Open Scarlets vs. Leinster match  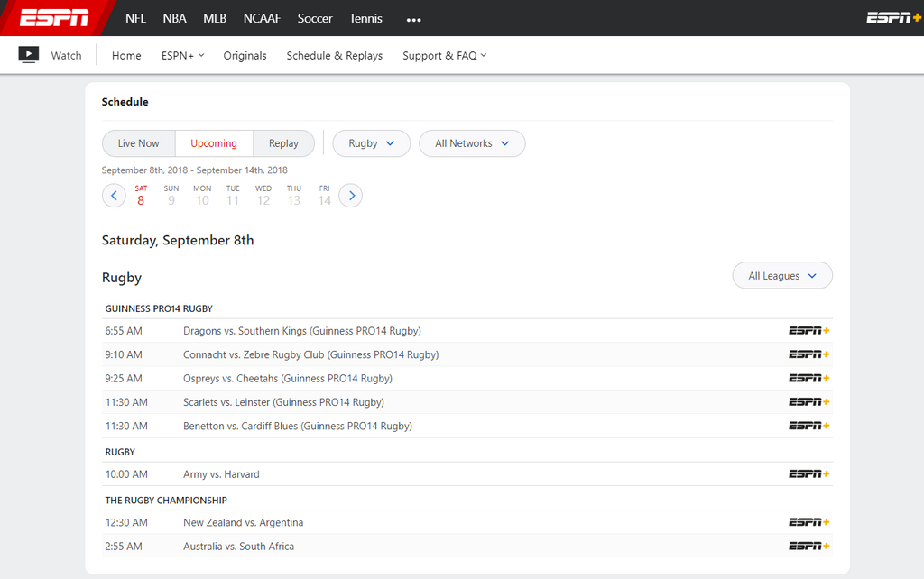(x=283, y=402)
